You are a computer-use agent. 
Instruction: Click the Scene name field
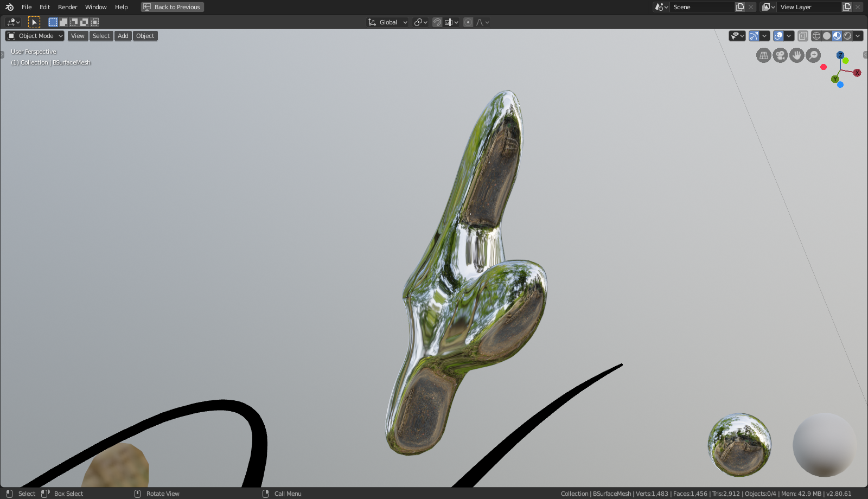[702, 7]
